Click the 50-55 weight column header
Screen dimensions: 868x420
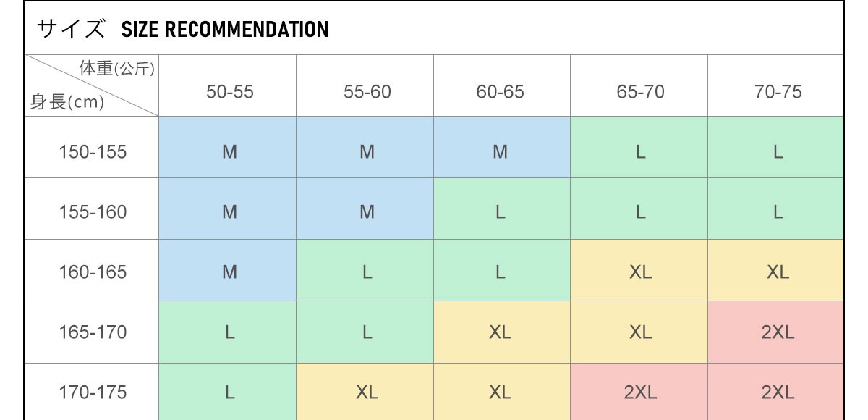pos(229,92)
